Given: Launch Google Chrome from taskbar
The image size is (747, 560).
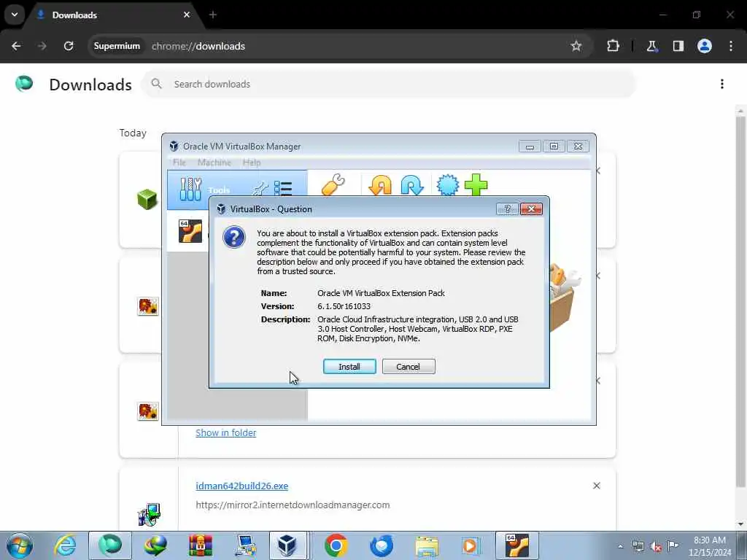Looking at the screenshot, I should (x=336, y=545).
